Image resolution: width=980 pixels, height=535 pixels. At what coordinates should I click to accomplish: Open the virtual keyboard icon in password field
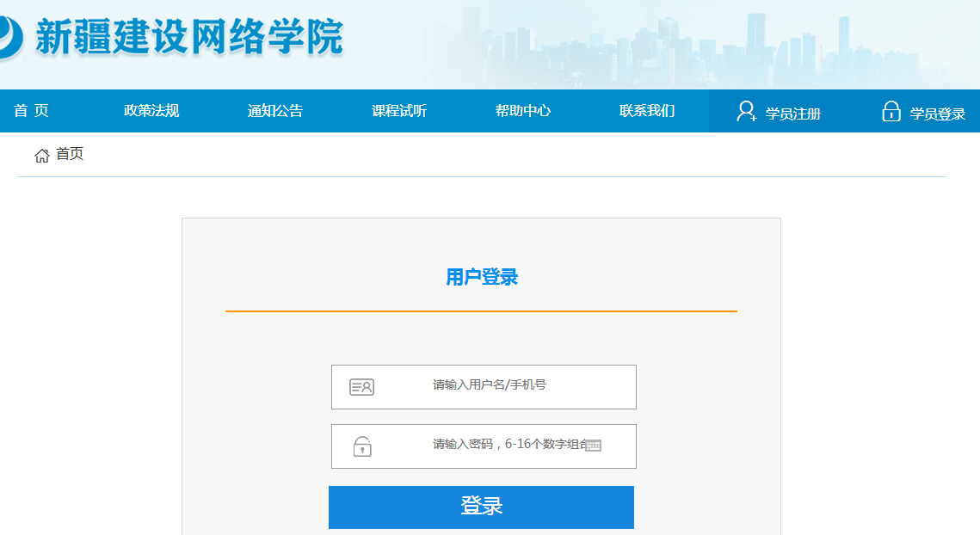click(593, 446)
